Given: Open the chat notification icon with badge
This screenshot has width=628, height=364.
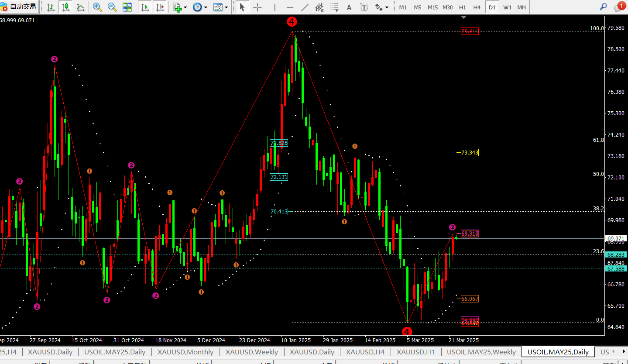Looking at the screenshot, I should pyautogui.click(x=619, y=7).
